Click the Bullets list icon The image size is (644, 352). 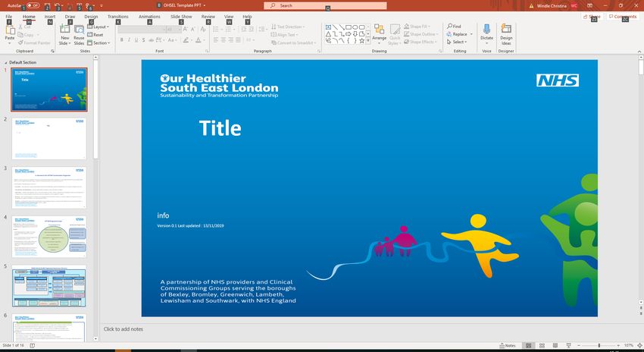coord(216,29)
